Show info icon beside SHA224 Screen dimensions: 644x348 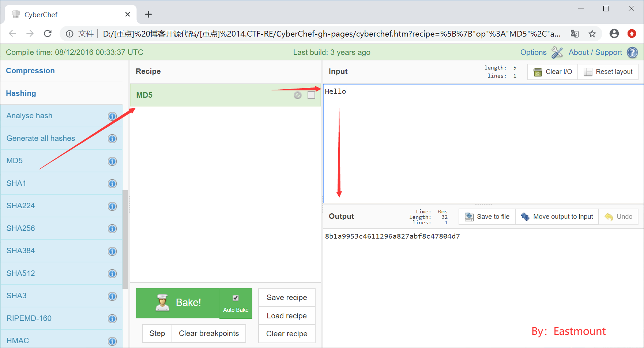112,206
